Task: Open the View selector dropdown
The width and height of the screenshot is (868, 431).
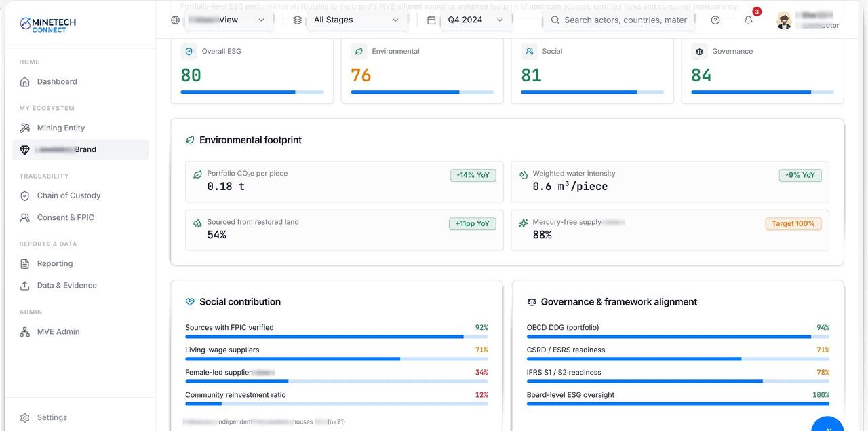Action: [227, 20]
